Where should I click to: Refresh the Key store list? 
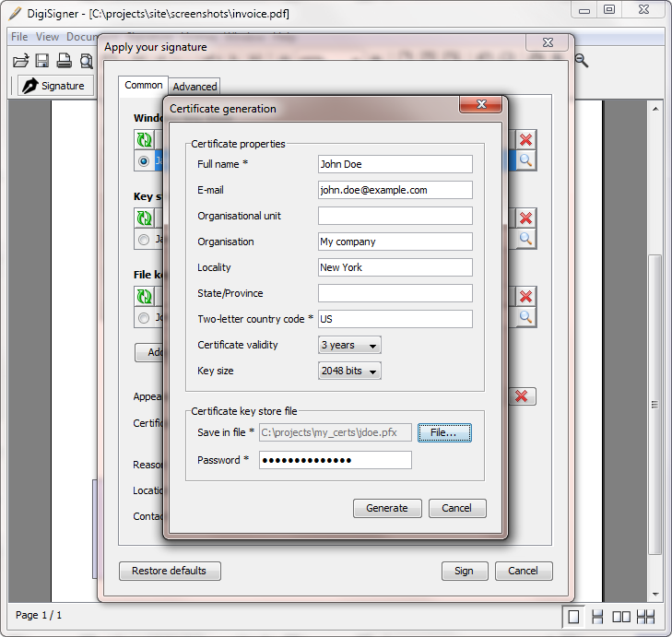145,218
